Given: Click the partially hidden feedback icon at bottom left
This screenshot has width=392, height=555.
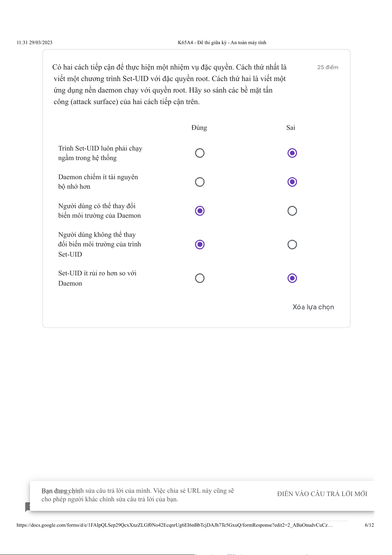Looking at the screenshot, I should coord(28,507).
